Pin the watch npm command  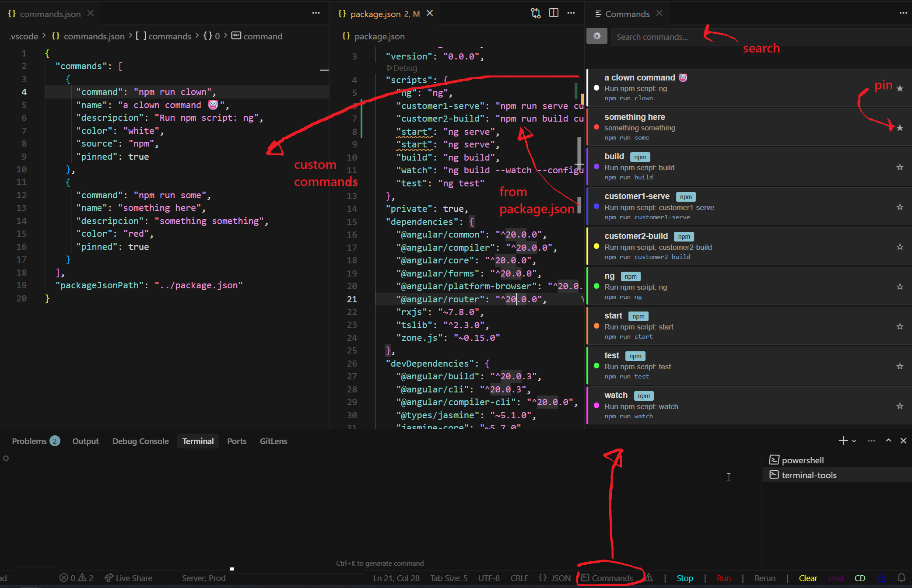(x=900, y=406)
